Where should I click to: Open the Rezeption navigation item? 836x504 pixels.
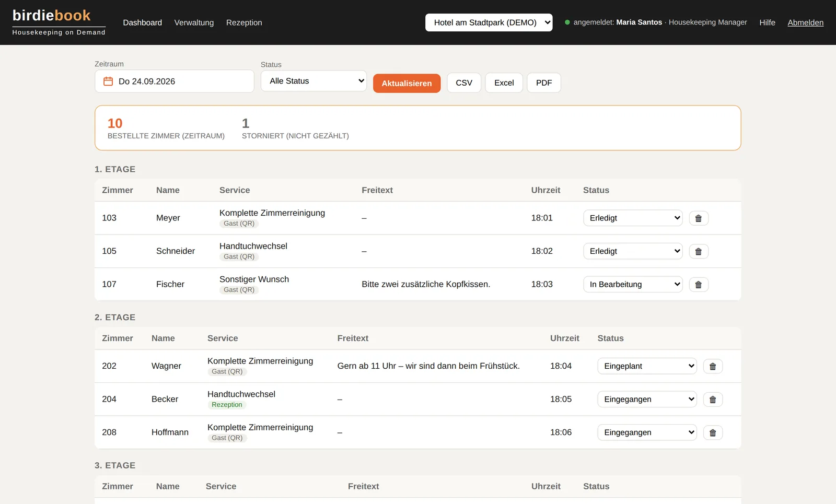(244, 22)
